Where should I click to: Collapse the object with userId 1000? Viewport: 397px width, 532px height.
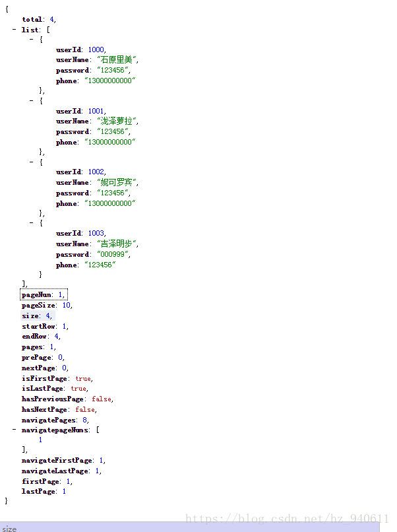tap(31, 40)
